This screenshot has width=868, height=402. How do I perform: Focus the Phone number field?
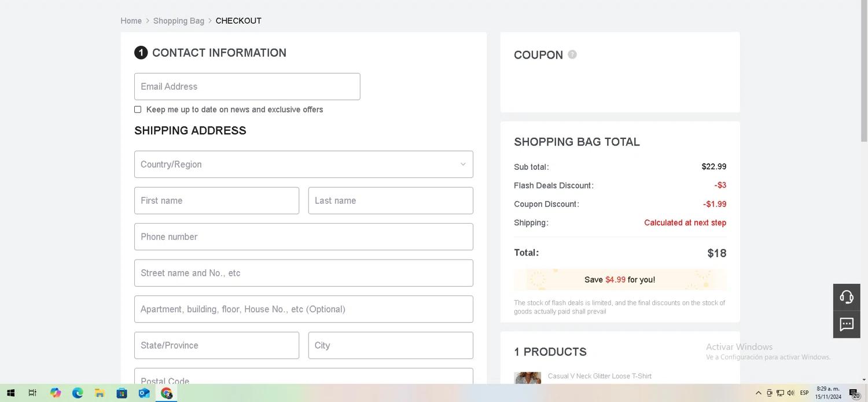[x=303, y=237]
